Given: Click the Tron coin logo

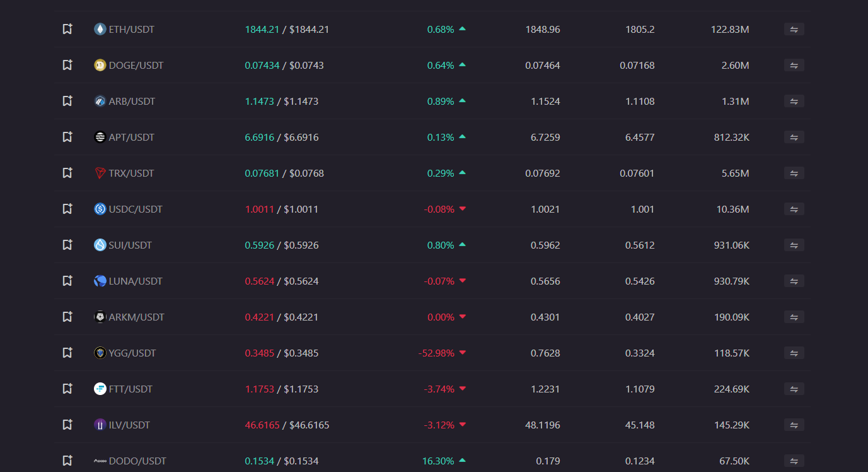Looking at the screenshot, I should click(100, 173).
